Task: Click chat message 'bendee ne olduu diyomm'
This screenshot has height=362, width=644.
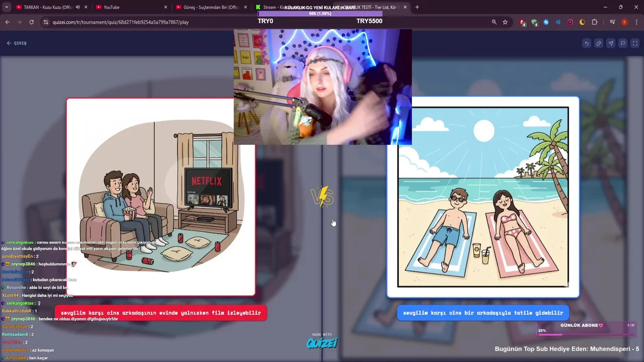Action: pos(78,319)
